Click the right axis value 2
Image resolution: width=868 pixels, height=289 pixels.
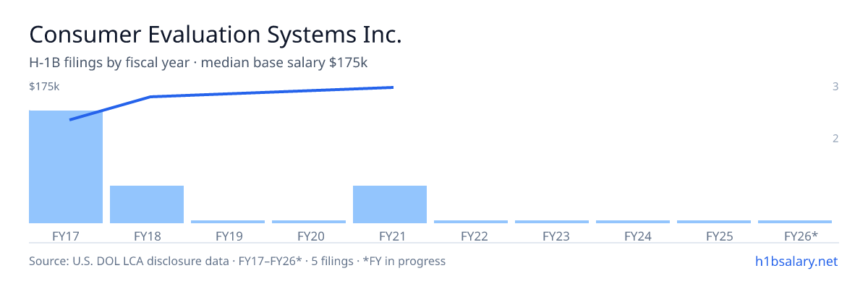click(835, 138)
